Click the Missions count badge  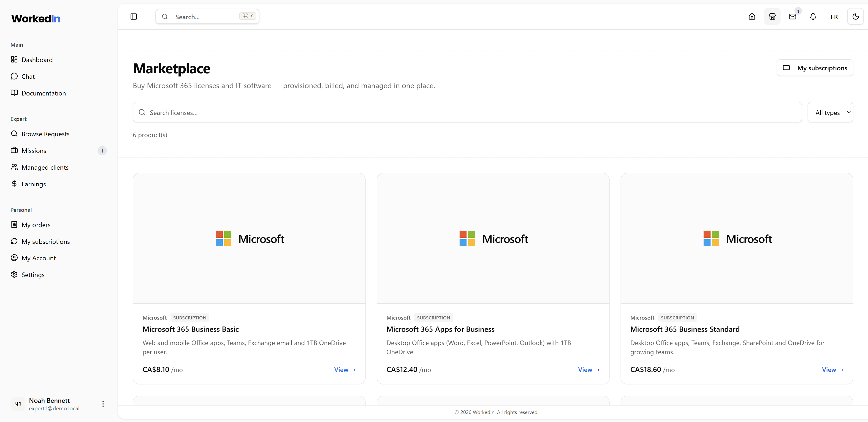(x=102, y=151)
